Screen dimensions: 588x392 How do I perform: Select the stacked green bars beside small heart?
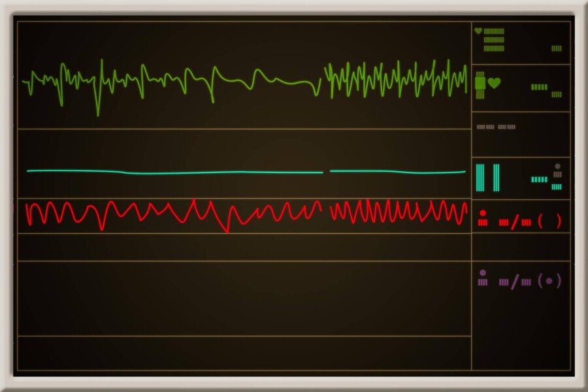(x=494, y=40)
